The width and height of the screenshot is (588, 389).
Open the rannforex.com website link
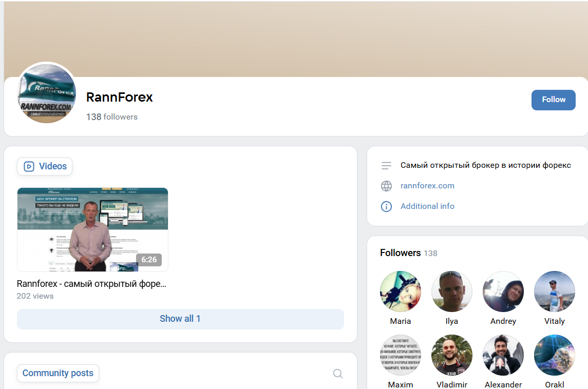pos(427,186)
